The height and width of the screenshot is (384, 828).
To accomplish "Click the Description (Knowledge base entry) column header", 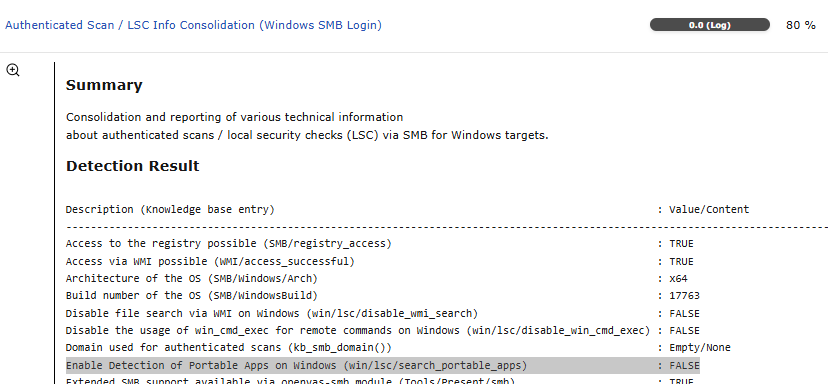I will click(x=170, y=209).
